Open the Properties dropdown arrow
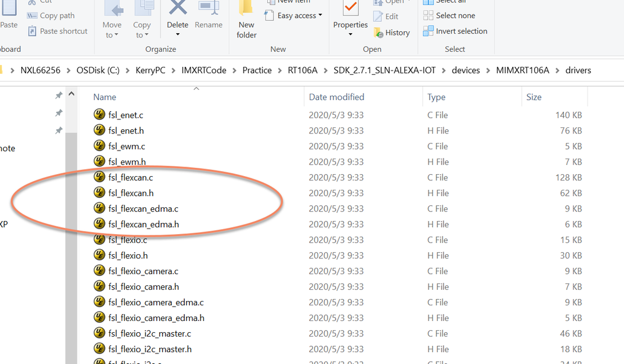 (x=350, y=34)
